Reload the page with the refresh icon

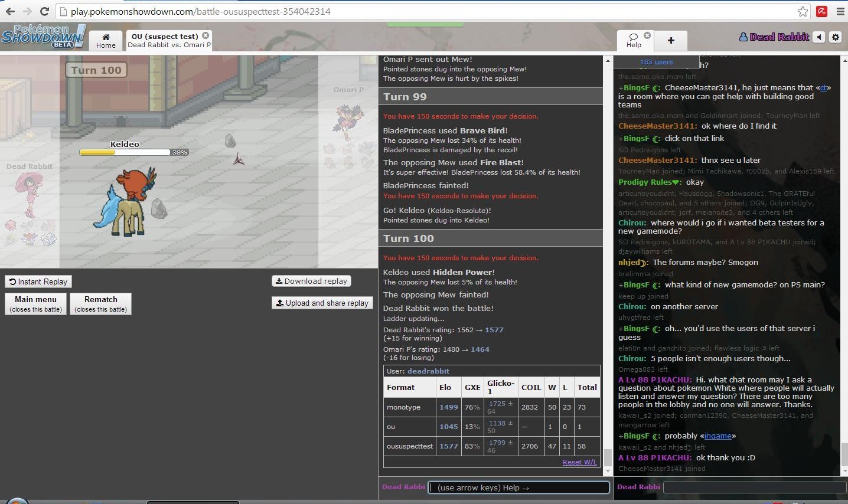(x=44, y=11)
